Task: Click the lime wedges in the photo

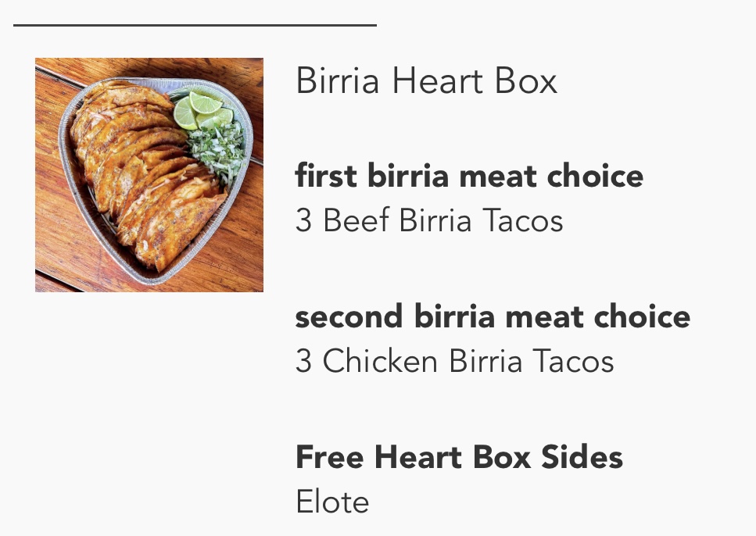Action: point(199,109)
